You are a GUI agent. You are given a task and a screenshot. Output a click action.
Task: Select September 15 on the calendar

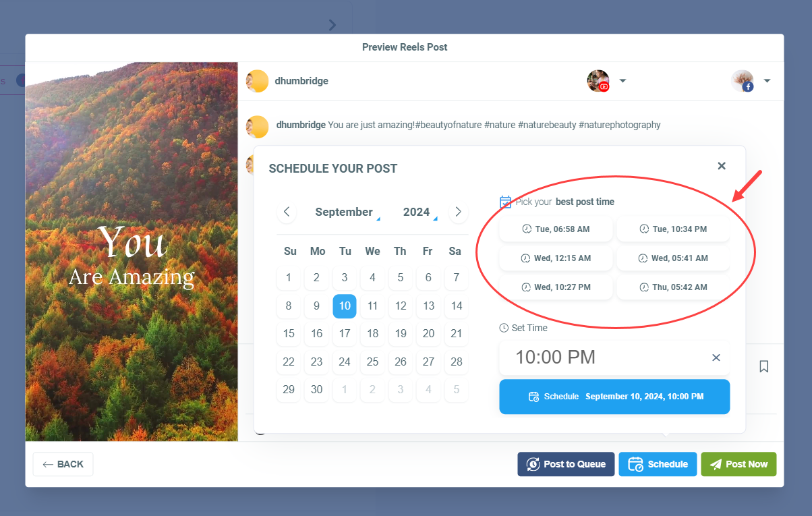[x=289, y=333]
